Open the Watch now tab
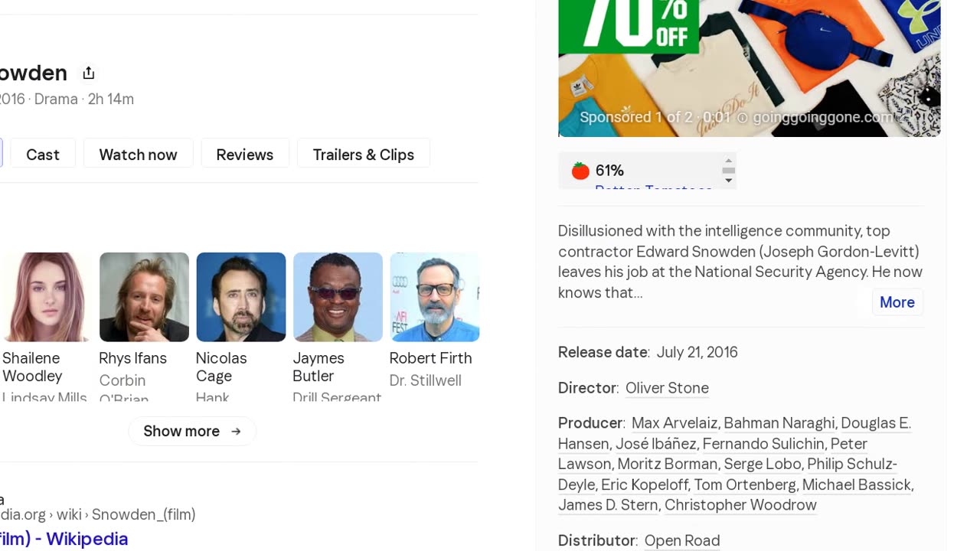This screenshot has width=980, height=551. [x=138, y=155]
